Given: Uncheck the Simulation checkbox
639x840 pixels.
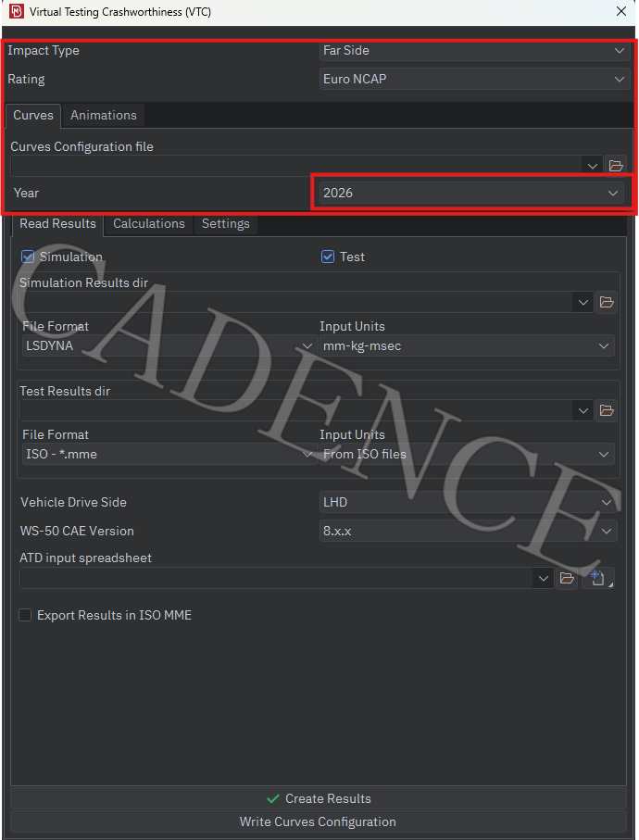Looking at the screenshot, I should pyautogui.click(x=28, y=257).
